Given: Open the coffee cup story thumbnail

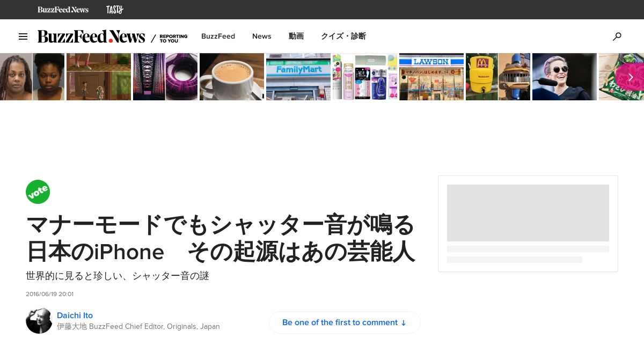Looking at the screenshot, I should tap(232, 77).
